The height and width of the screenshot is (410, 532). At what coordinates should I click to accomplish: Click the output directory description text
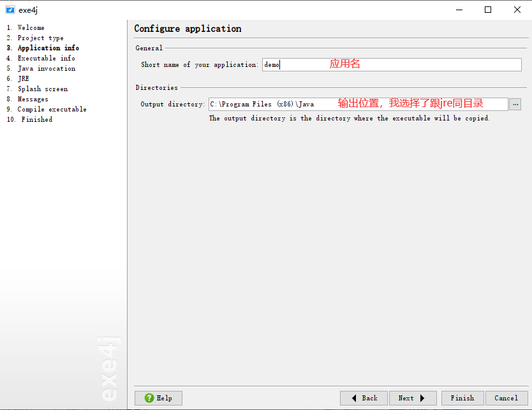(349, 119)
